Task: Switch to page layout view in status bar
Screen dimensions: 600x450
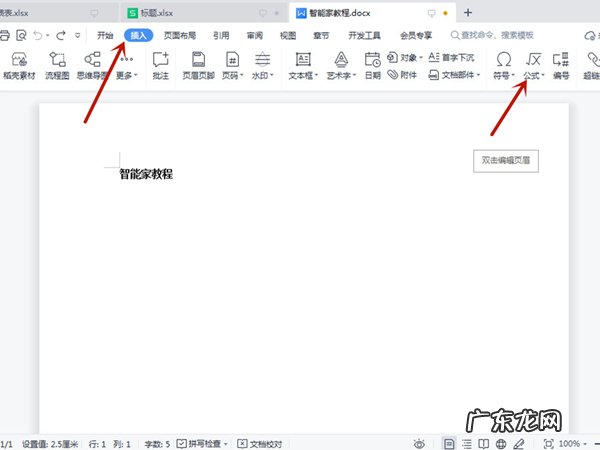Action: pyautogui.click(x=449, y=444)
